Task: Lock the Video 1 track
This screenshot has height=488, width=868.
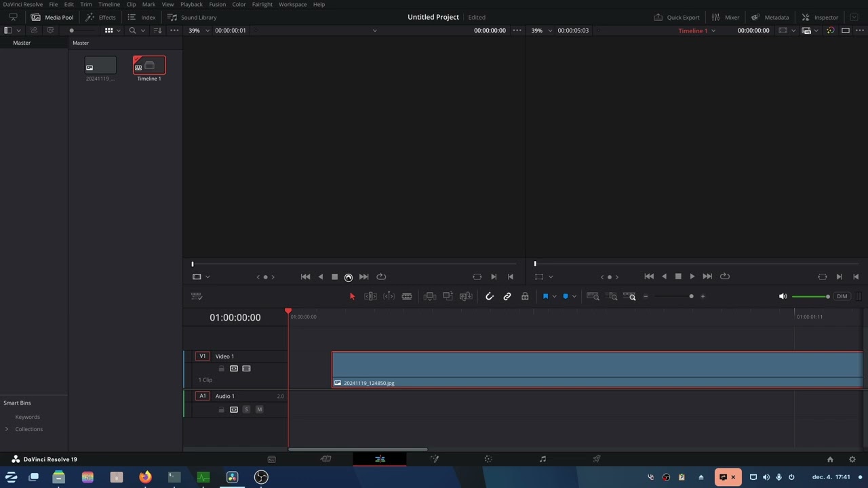Action: [221, 369]
